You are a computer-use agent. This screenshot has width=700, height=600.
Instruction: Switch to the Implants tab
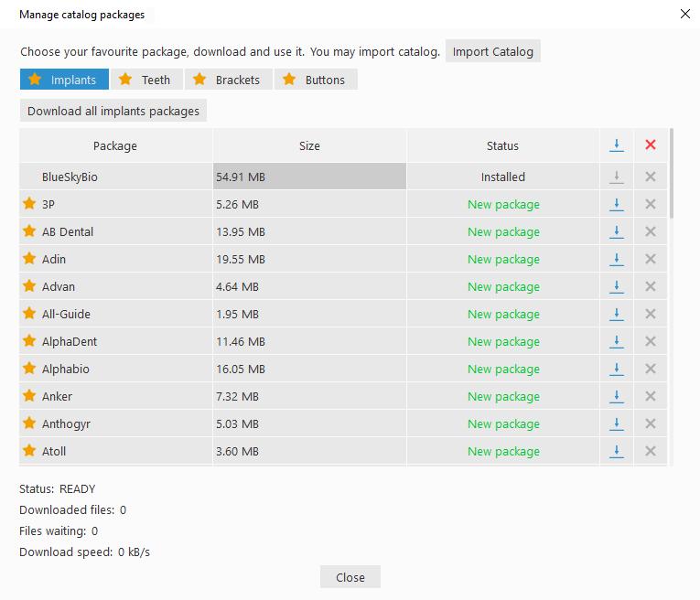click(x=64, y=80)
